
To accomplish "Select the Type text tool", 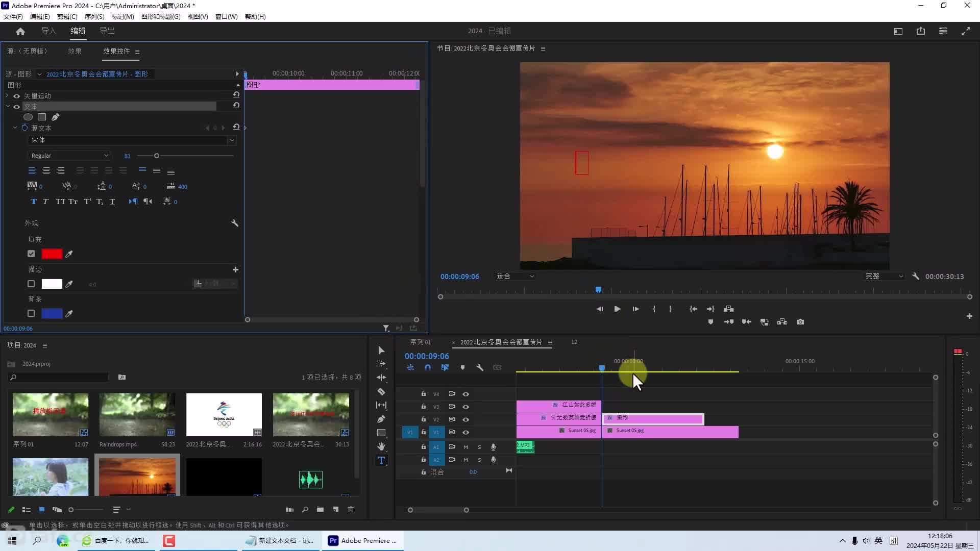I will [381, 460].
